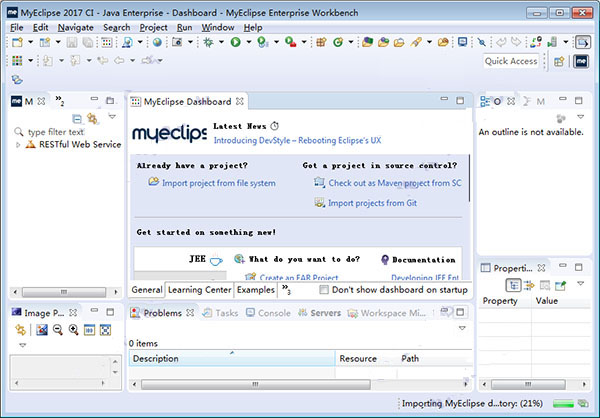Switch to the General dashboard tab
Viewport: 600px width, 418px height.
pos(147,290)
